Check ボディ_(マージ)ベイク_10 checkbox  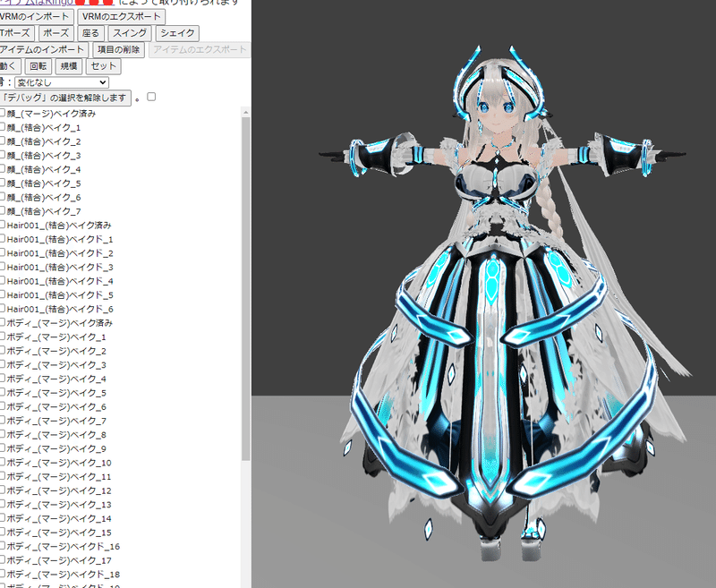[x=2, y=462]
